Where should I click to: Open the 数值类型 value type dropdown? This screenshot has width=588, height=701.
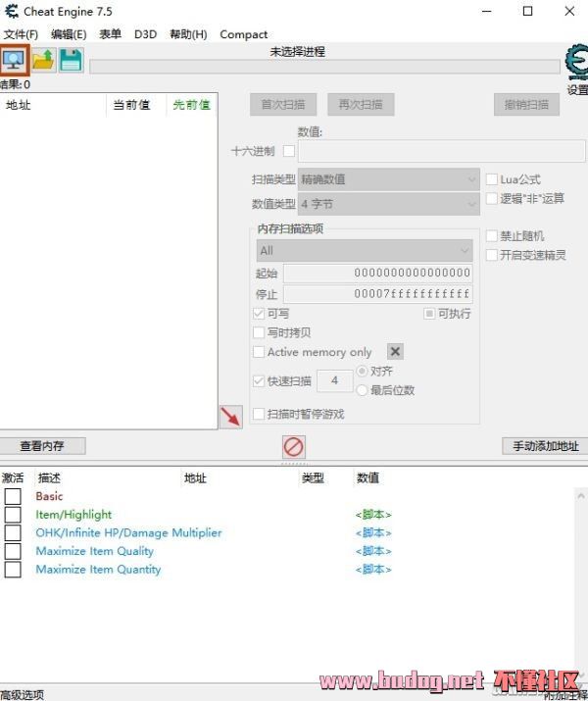pyautogui.click(x=389, y=204)
